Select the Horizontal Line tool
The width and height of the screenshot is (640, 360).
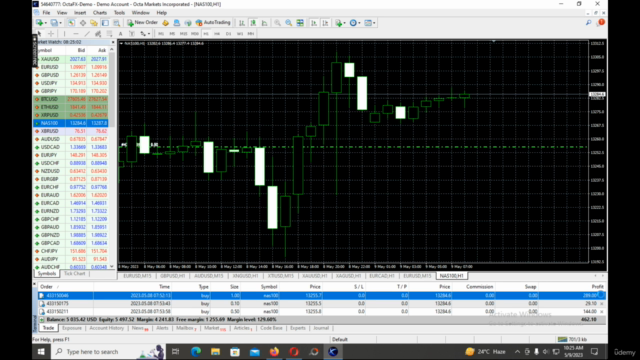(76, 34)
